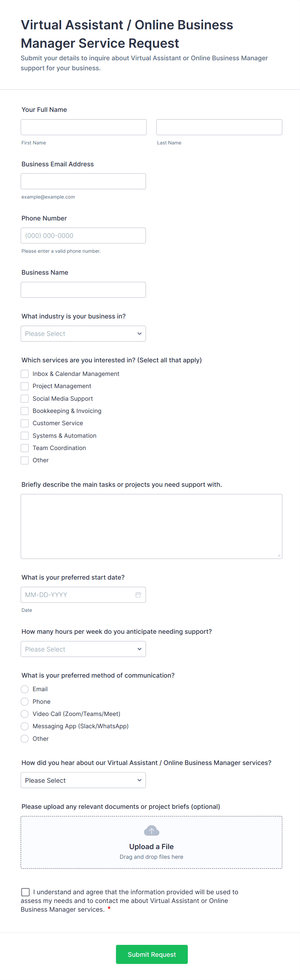This screenshot has width=300, height=980.
Task: Select the Email radio option
Action: 25,689
